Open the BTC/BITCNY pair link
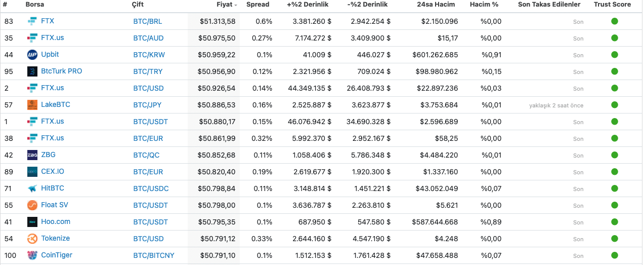 click(x=154, y=255)
